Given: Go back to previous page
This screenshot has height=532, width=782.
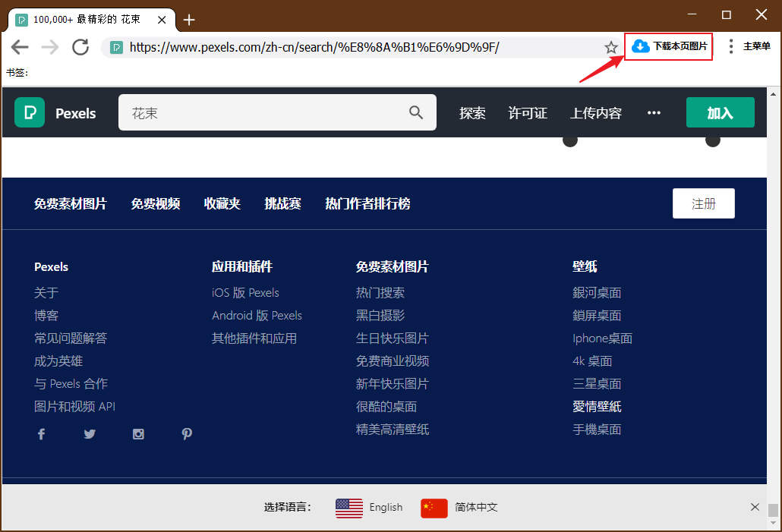Looking at the screenshot, I should pos(20,47).
